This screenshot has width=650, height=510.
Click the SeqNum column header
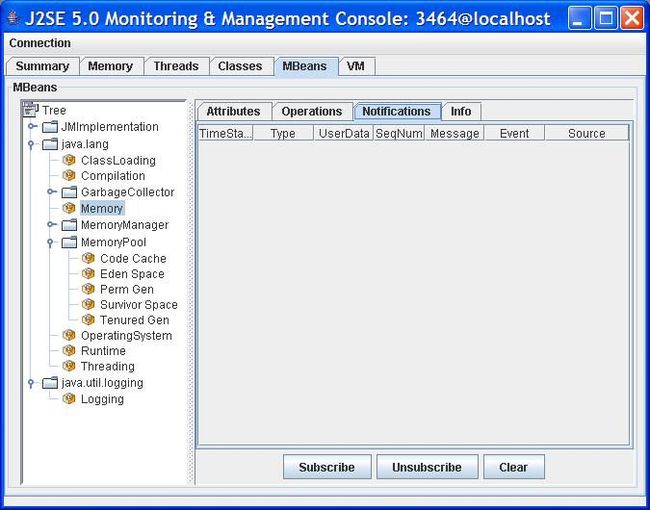point(399,134)
